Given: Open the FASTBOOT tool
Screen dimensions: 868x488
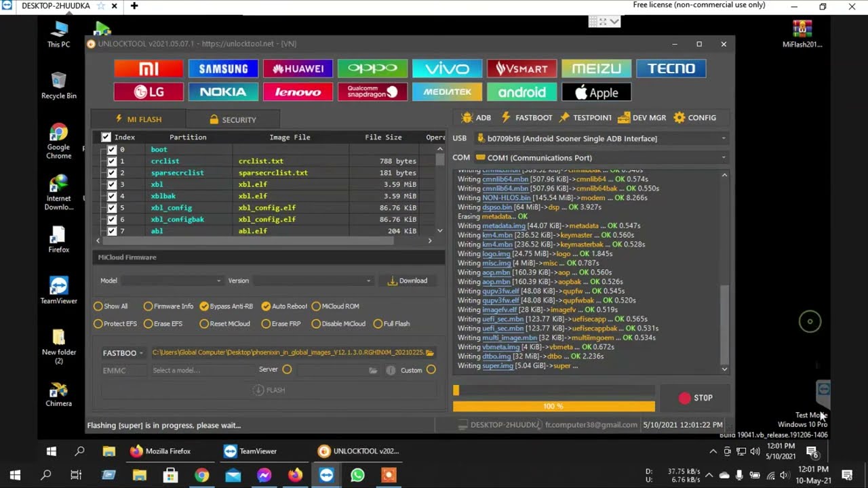Looking at the screenshot, I should point(526,118).
